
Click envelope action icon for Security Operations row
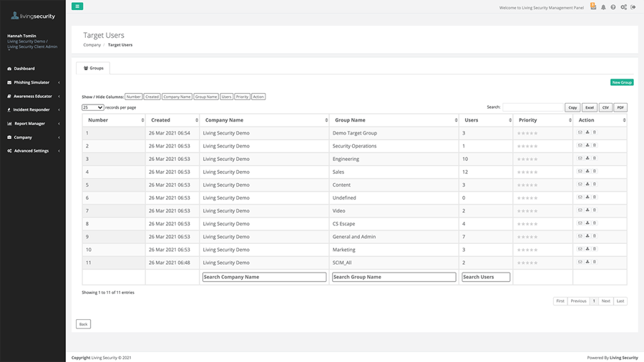pyautogui.click(x=580, y=145)
